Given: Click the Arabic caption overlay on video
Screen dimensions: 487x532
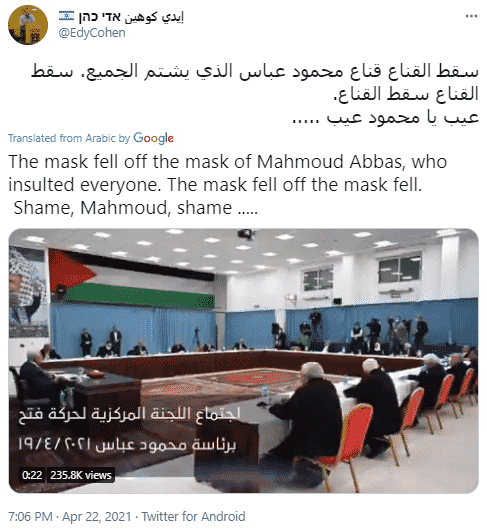Looking at the screenshot, I should tap(129, 428).
